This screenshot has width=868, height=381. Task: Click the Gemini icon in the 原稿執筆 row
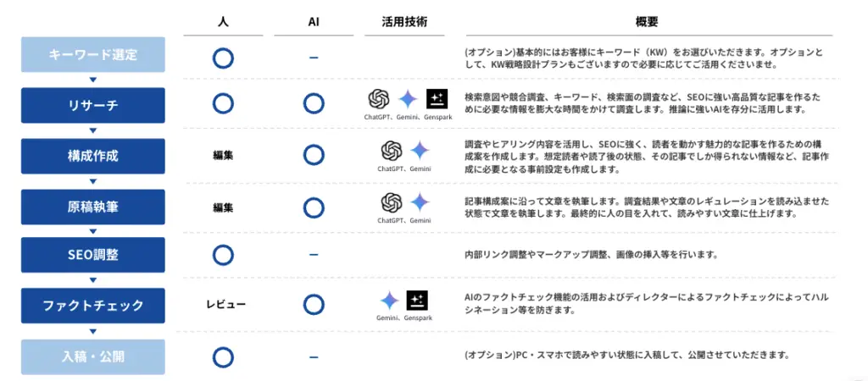420,202
